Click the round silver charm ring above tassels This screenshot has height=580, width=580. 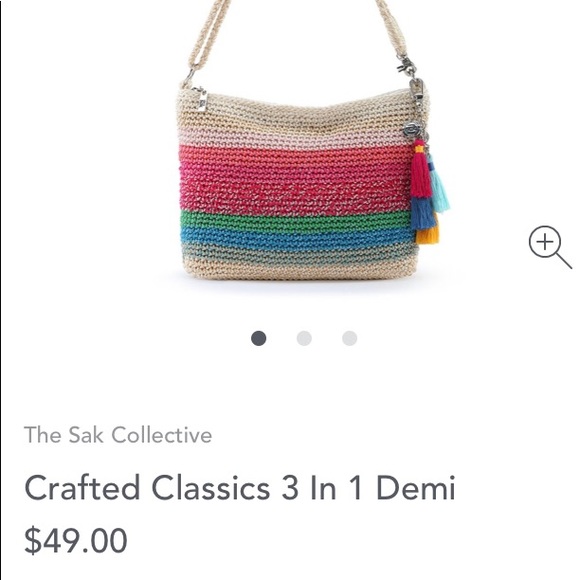[411, 130]
